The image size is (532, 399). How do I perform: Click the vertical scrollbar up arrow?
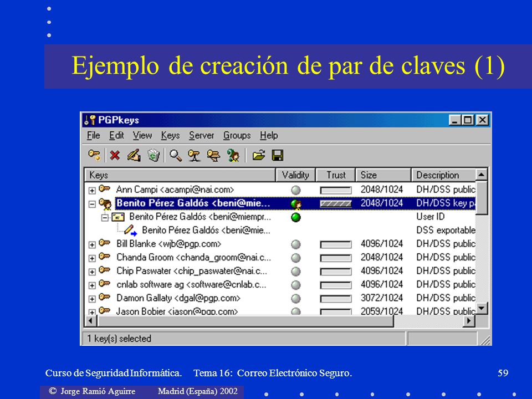click(x=482, y=175)
